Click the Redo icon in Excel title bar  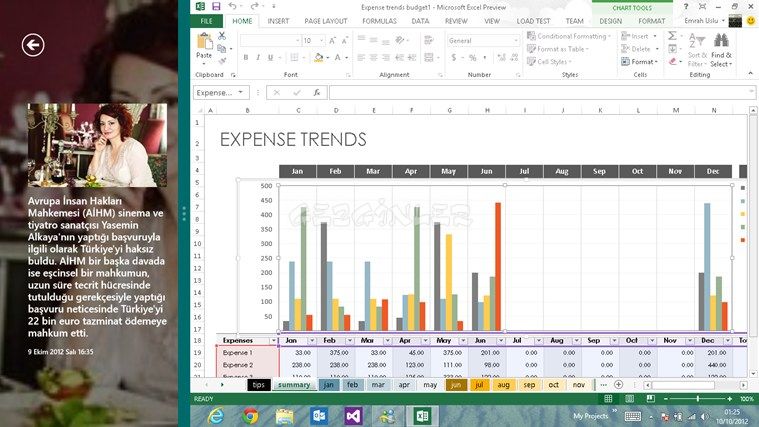[x=255, y=6]
